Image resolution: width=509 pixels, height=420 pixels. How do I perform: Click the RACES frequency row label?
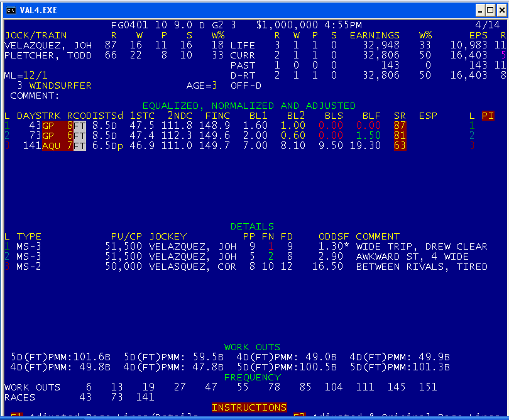coord(19,397)
